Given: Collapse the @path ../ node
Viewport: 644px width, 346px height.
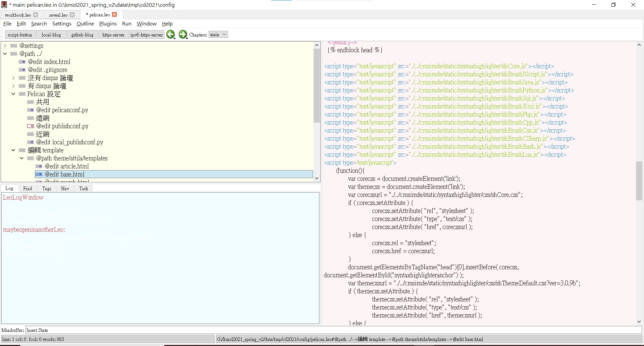Looking at the screenshot, I should point(5,54).
